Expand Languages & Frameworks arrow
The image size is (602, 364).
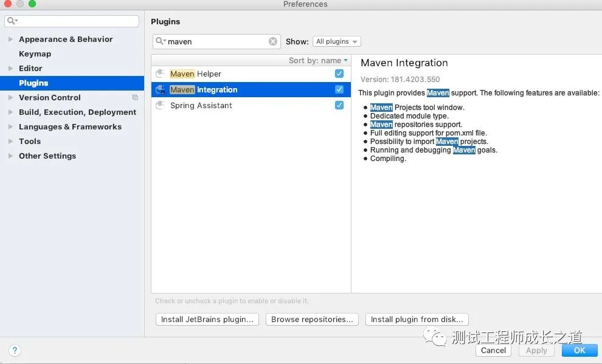click(x=10, y=126)
